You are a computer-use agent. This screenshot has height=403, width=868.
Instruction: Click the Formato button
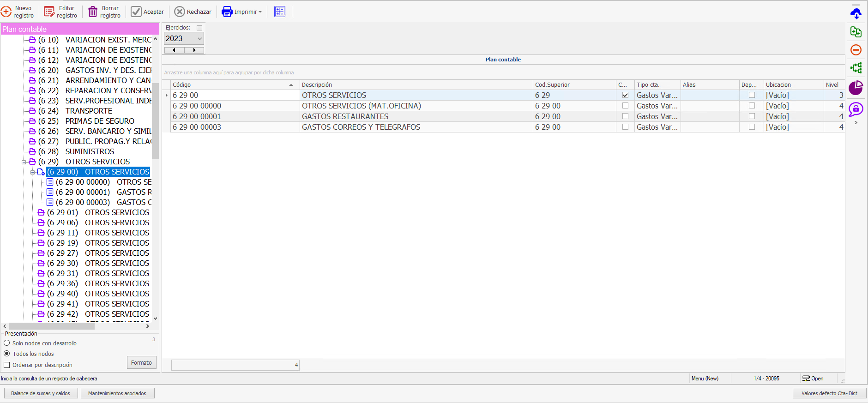[141, 362]
